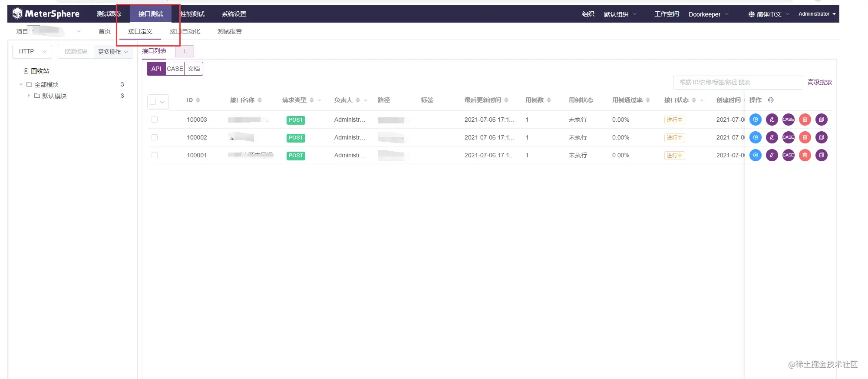Run the API in row 100003
This screenshot has height=379, width=868.
[x=756, y=120]
